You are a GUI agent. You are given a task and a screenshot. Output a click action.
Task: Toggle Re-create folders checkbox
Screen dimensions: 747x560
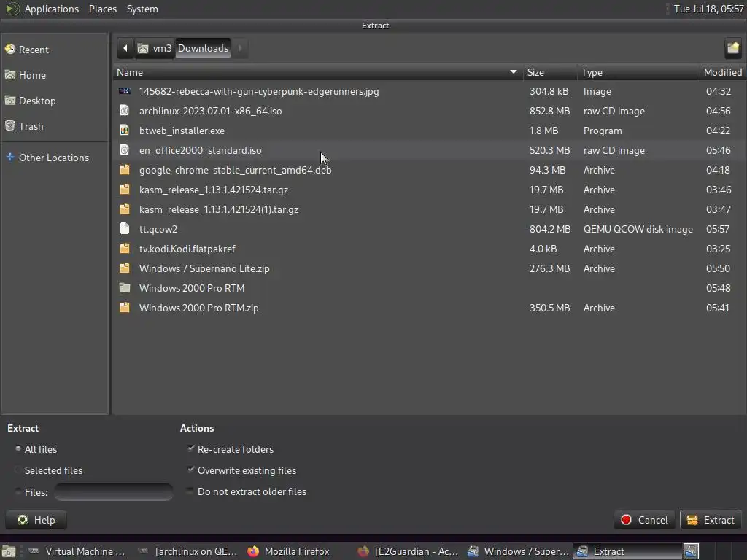click(x=190, y=448)
